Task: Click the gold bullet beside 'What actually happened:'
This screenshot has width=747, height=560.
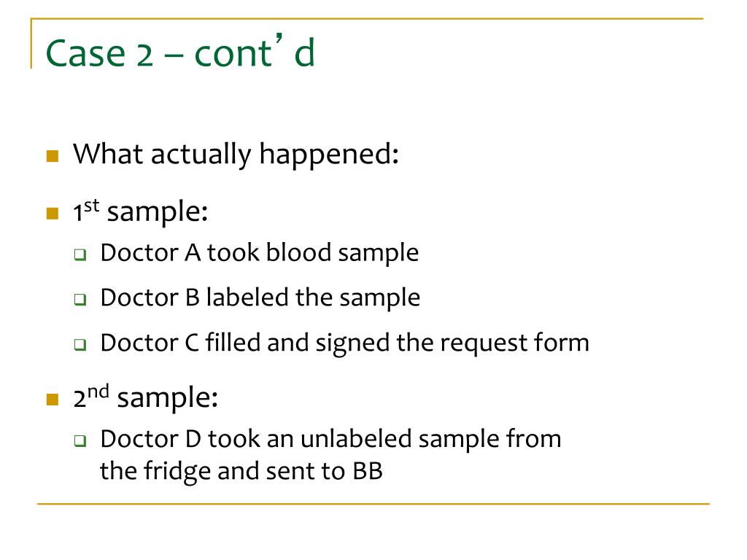Action: click(x=53, y=156)
